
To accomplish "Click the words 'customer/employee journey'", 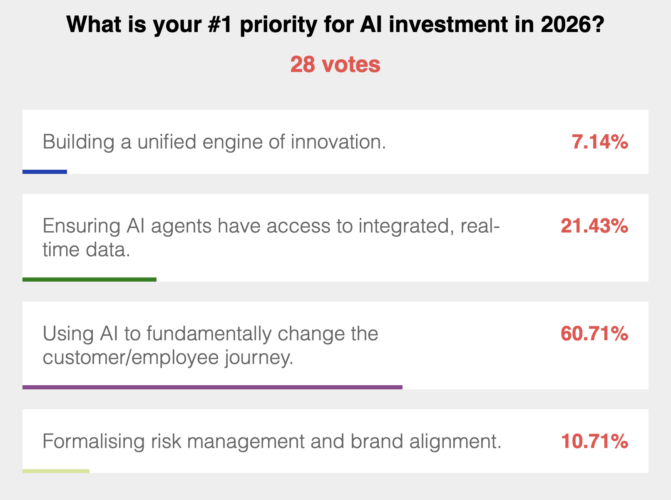I will pos(168,357).
